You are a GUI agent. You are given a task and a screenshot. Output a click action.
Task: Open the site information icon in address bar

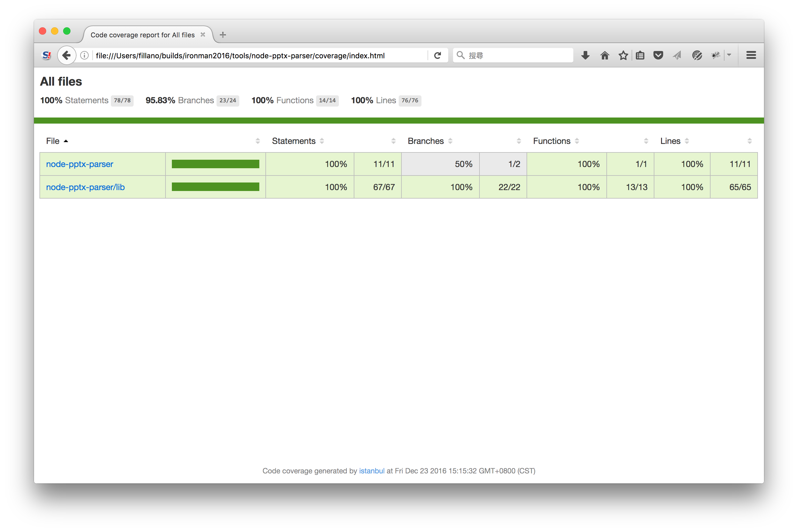tap(84, 55)
